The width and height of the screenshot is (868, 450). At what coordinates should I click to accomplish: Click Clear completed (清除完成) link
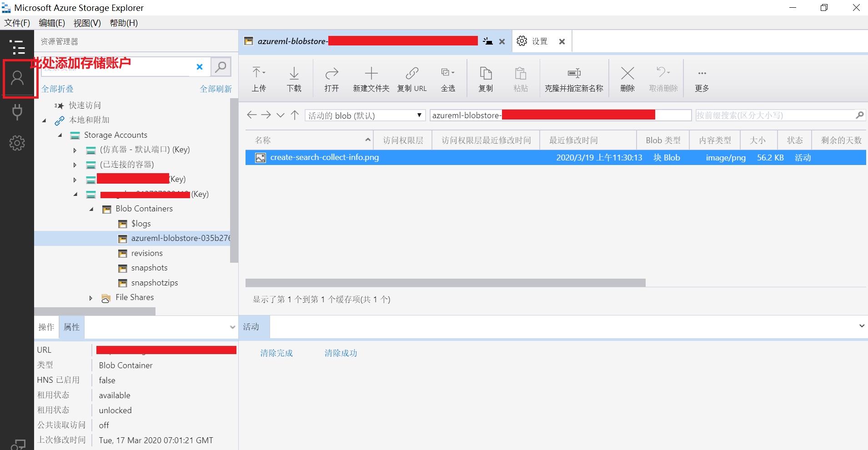point(276,353)
